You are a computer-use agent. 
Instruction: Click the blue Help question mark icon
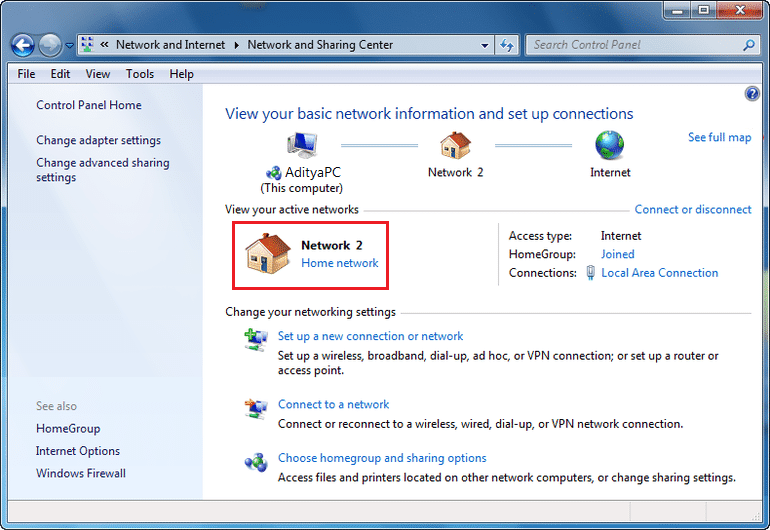click(752, 93)
